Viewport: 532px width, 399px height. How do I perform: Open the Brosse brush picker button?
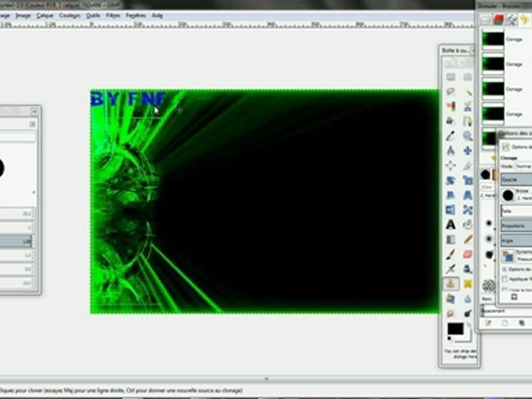coord(508,196)
